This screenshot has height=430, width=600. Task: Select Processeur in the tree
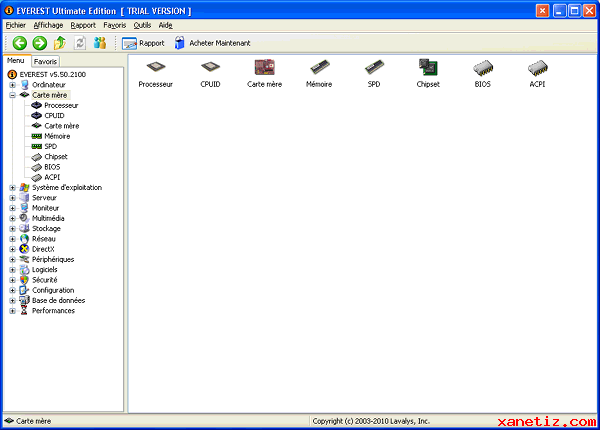click(x=61, y=105)
